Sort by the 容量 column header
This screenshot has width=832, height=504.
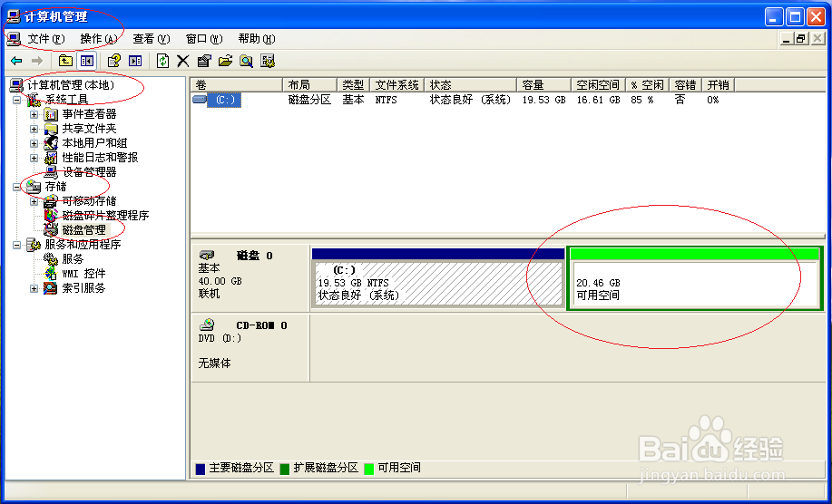[543, 85]
